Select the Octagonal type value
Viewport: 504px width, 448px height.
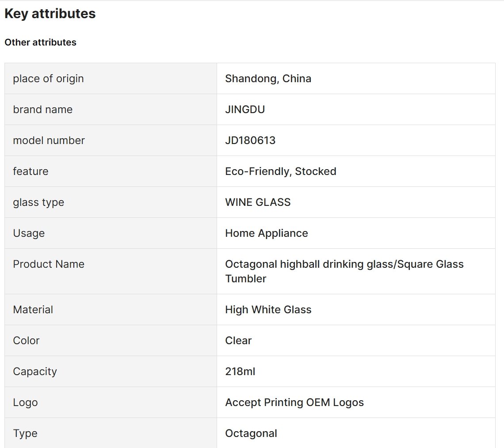click(x=251, y=433)
